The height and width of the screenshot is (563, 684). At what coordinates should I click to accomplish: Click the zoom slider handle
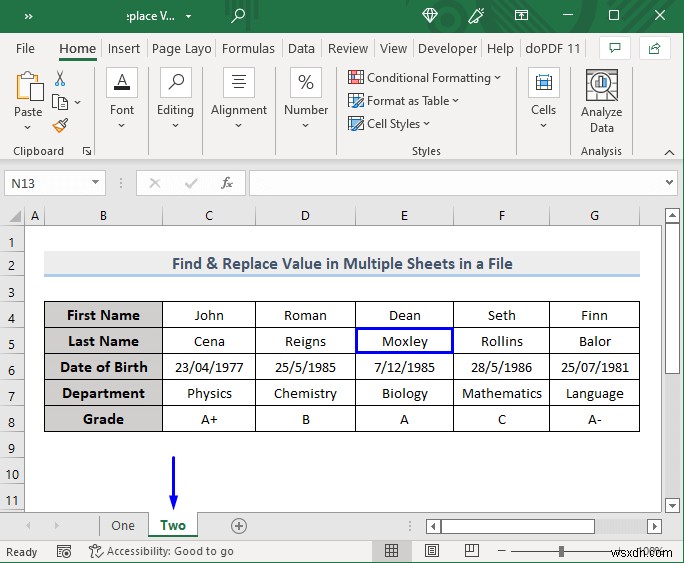click(x=561, y=551)
